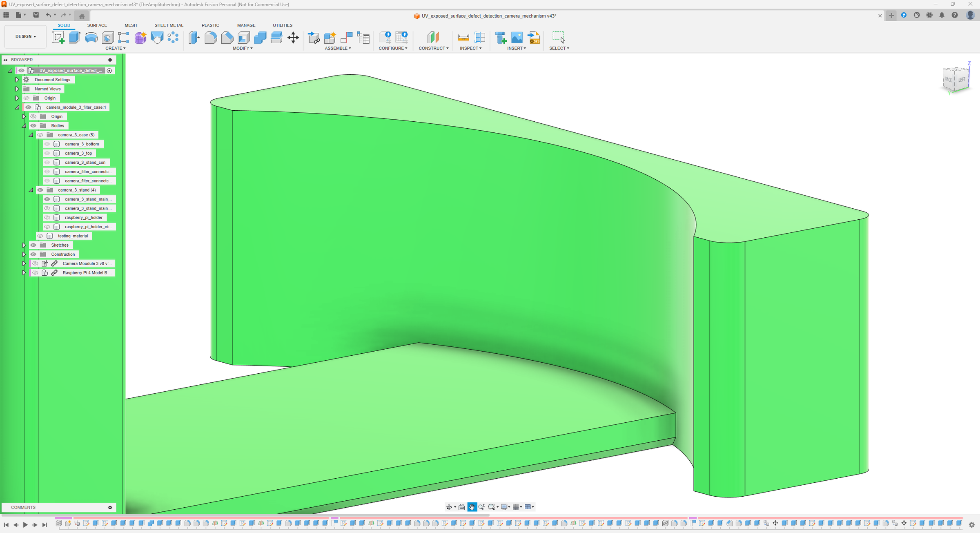
Task: Switch to the MANAGE tab
Action: click(x=246, y=25)
